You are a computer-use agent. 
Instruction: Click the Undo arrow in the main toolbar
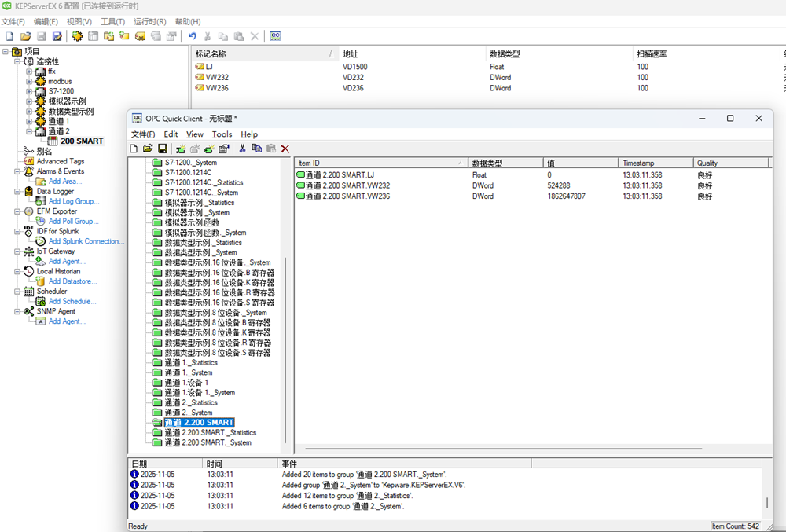coord(193,36)
